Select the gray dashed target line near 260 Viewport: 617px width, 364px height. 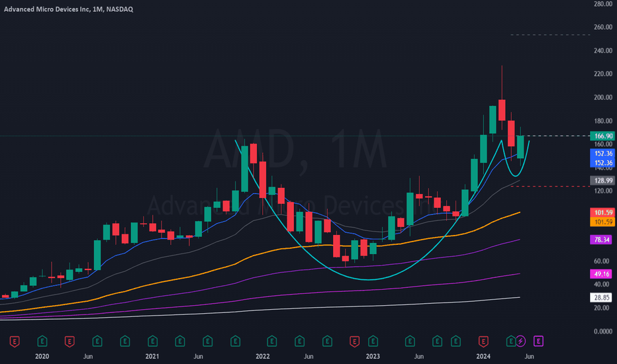coord(550,34)
